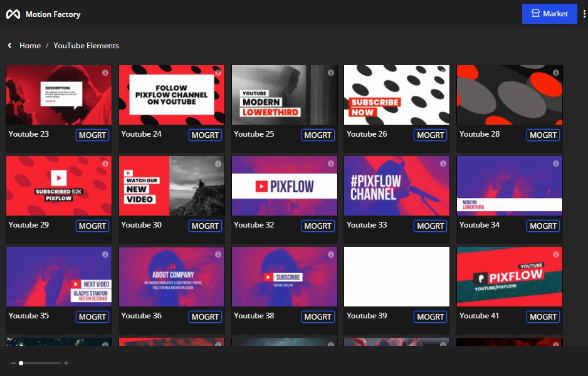Click the "Youtube 26" title text
Viewport: 588px width, 376px height.
367,134
